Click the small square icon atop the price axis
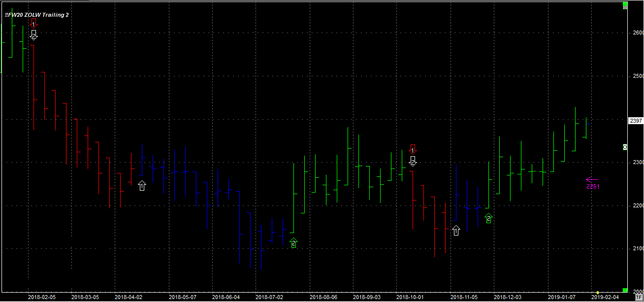This screenshot has width=644, height=302. (625, 6)
